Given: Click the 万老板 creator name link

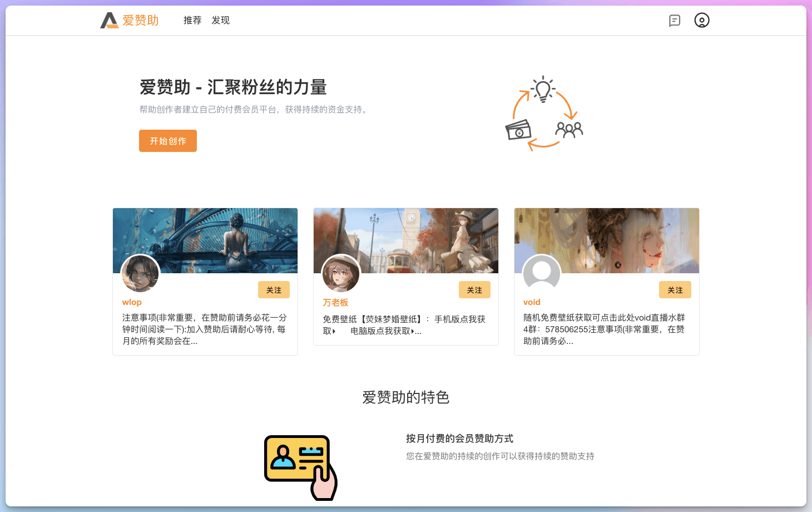Looking at the screenshot, I should point(335,302).
